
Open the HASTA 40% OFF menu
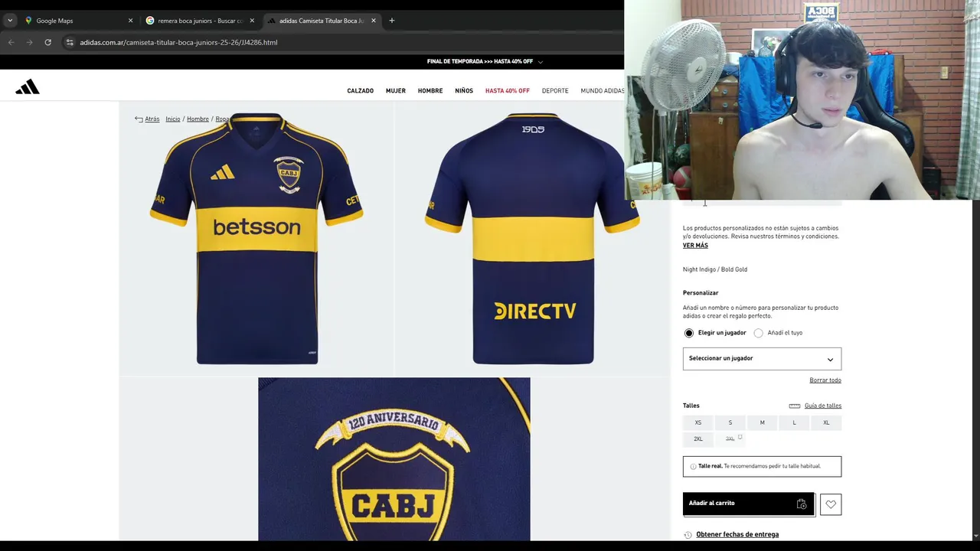click(508, 91)
